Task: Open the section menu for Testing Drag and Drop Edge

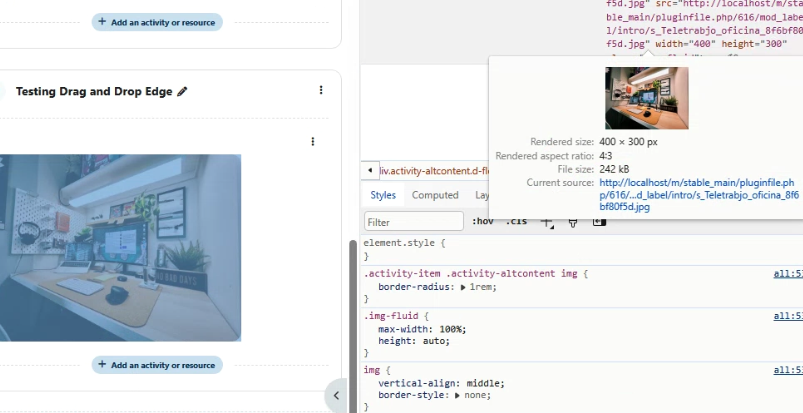Action: pos(321,90)
